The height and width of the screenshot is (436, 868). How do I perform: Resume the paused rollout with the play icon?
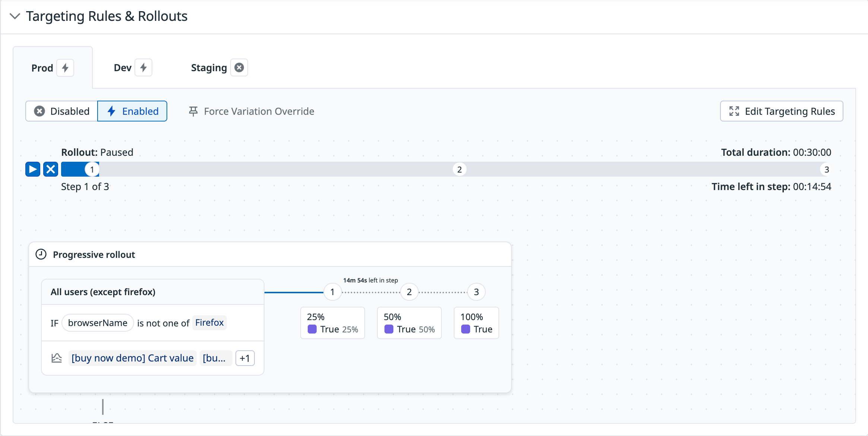(x=33, y=169)
